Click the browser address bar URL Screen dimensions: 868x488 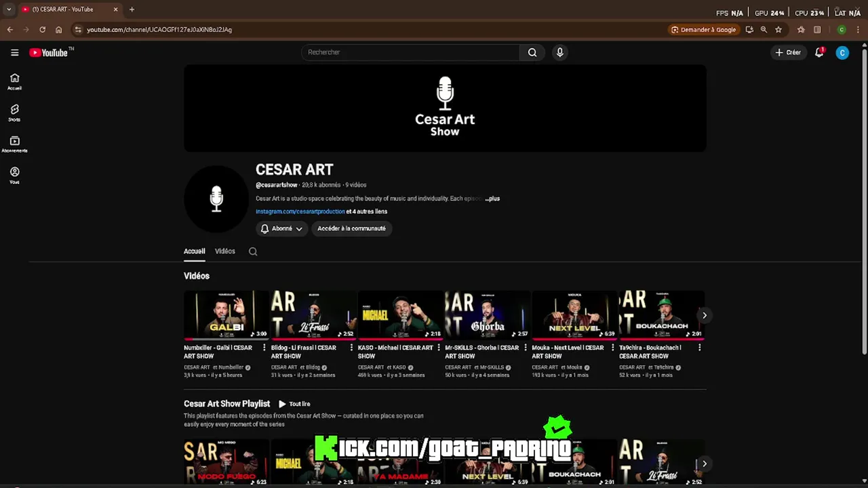coord(159,30)
